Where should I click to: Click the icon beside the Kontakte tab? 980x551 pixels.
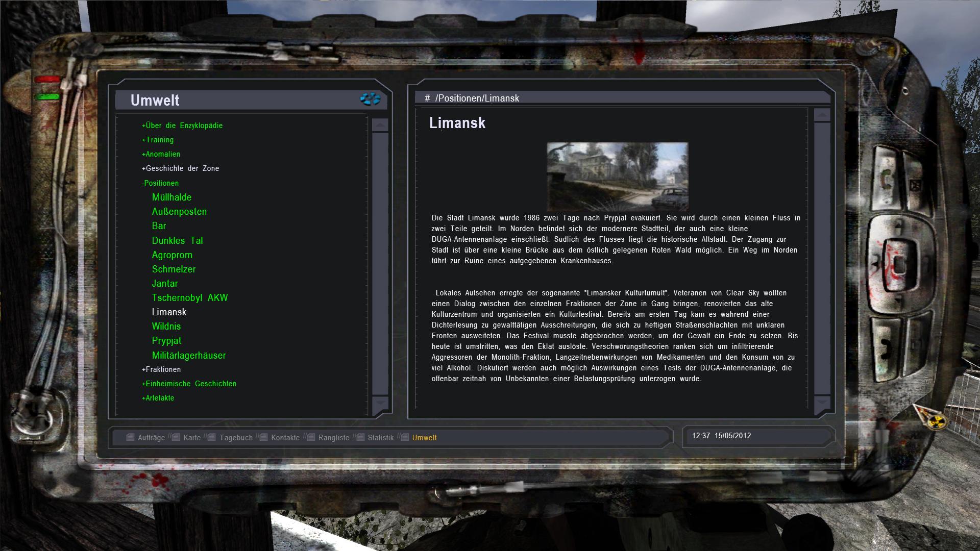pos(263,437)
